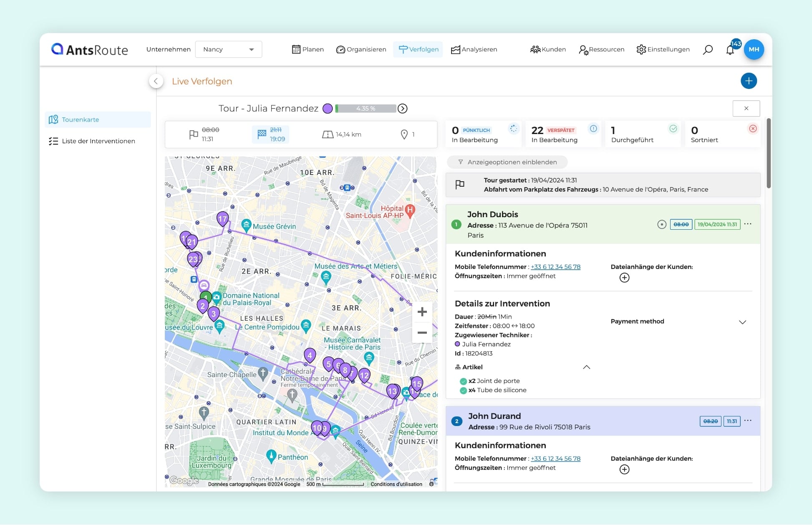Click the tour progress bar

tap(366, 109)
